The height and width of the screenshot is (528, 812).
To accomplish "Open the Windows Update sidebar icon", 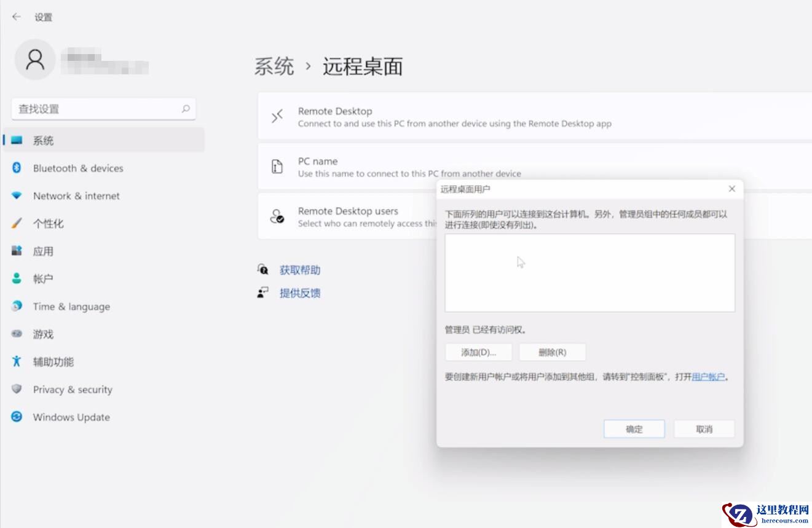I will tap(17, 417).
